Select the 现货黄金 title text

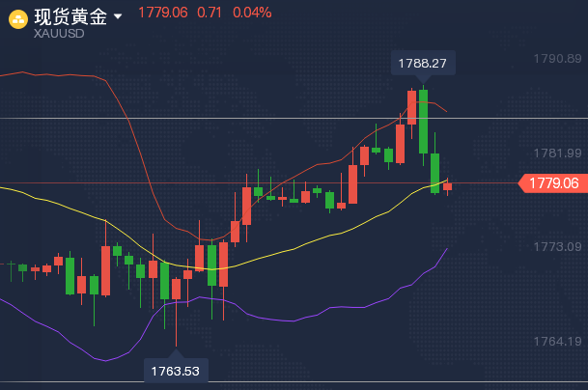click(x=70, y=16)
